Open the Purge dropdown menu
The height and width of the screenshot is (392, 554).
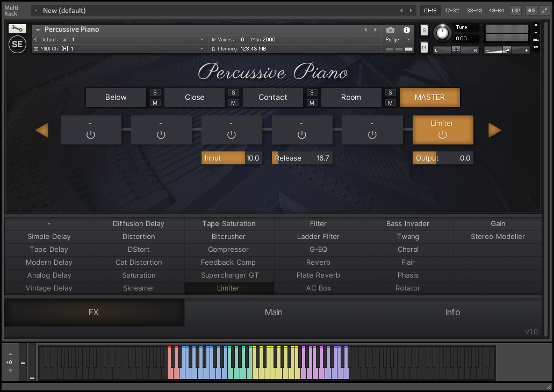click(398, 40)
